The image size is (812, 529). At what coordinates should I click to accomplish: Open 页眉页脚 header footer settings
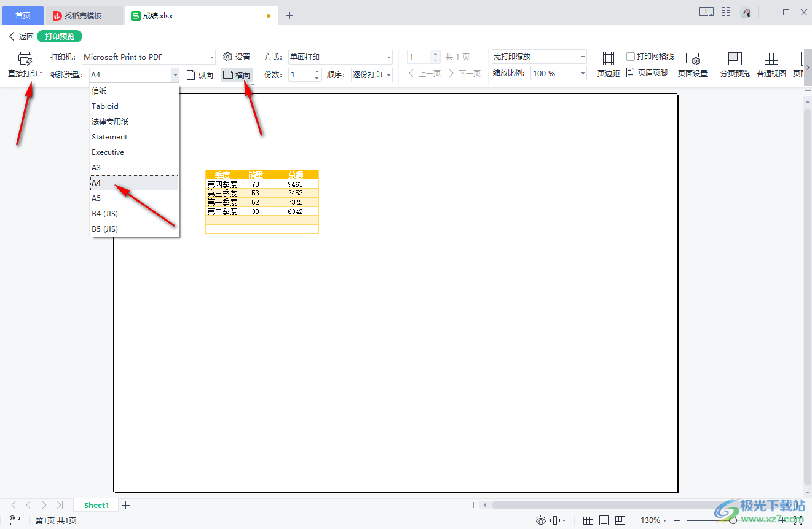[x=647, y=73]
